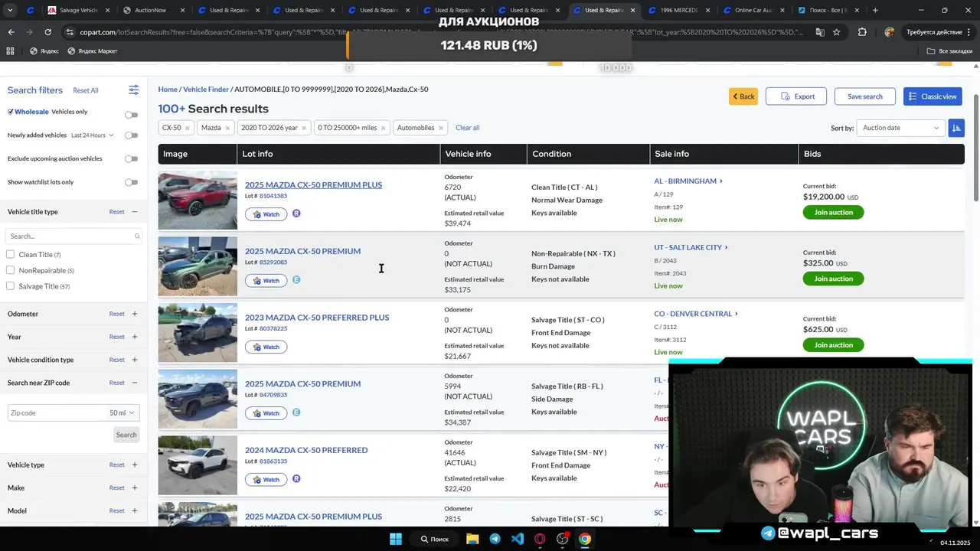The width and height of the screenshot is (980, 551).
Task: Remove the 2020 TO 2026 year chip
Action: pos(304,128)
